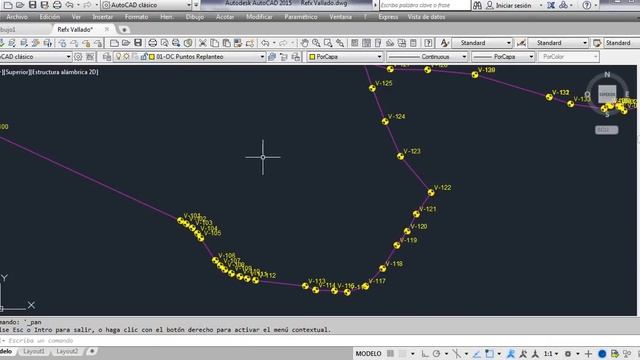640x360 pixels.
Task: Click the MODELO status bar button
Action: pyautogui.click(x=368, y=353)
